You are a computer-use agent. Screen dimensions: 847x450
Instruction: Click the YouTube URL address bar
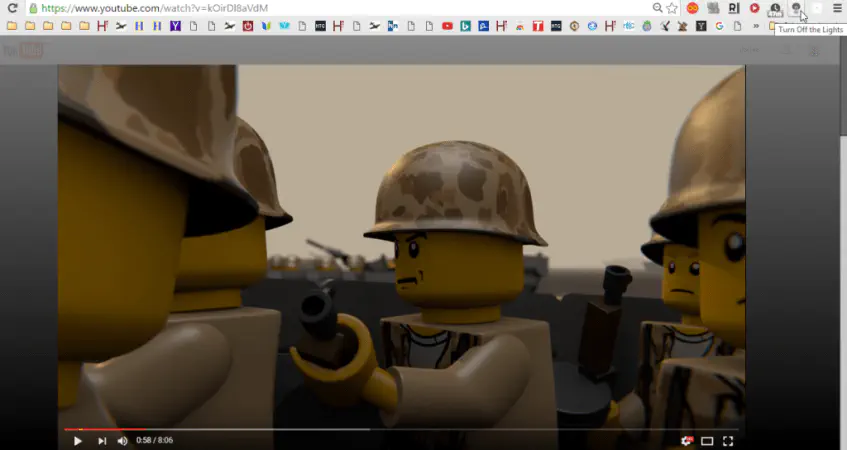click(x=344, y=8)
